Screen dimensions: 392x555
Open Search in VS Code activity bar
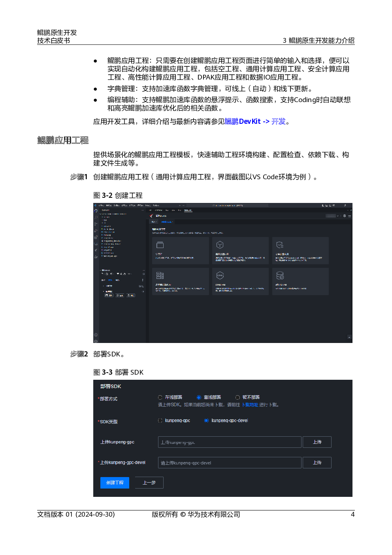[96, 217]
